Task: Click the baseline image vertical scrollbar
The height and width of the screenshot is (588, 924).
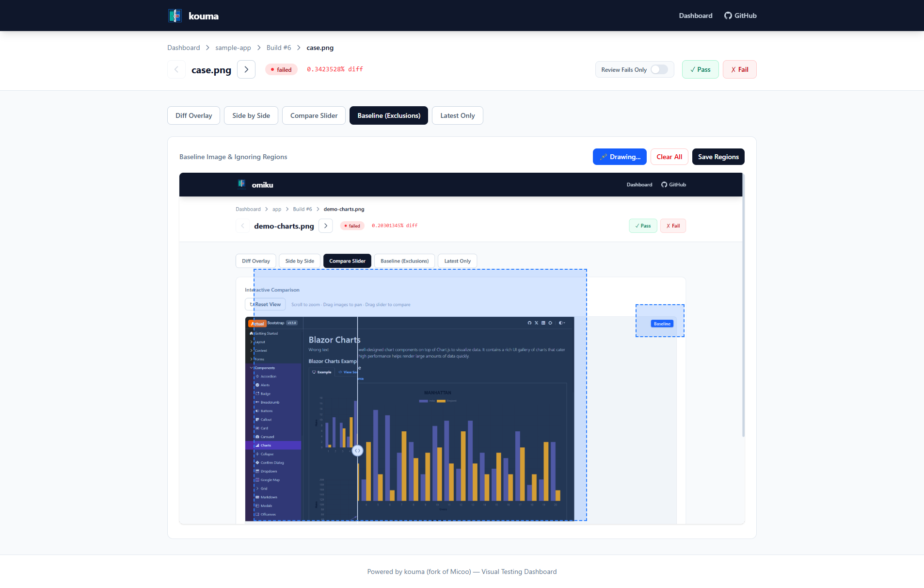Action: pos(743,306)
